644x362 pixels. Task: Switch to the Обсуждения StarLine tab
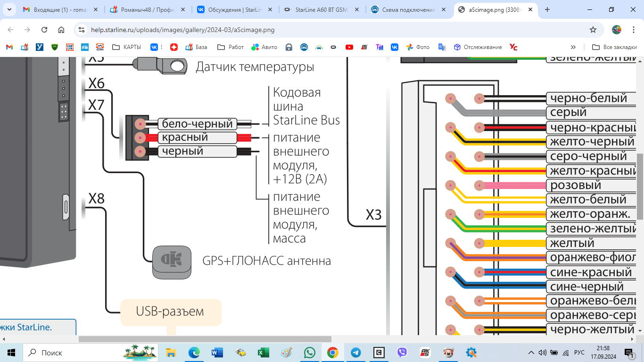[235, 9]
